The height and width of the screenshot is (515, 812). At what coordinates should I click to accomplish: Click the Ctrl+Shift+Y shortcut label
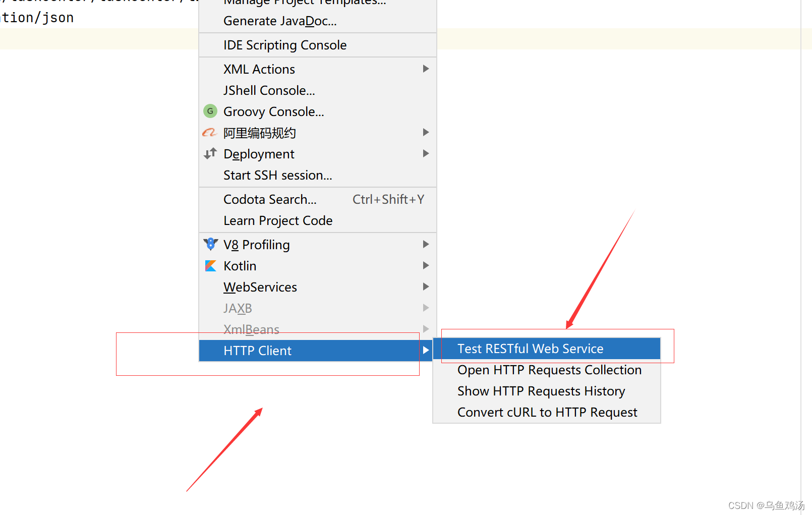pyautogui.click(x=388, y=199)
